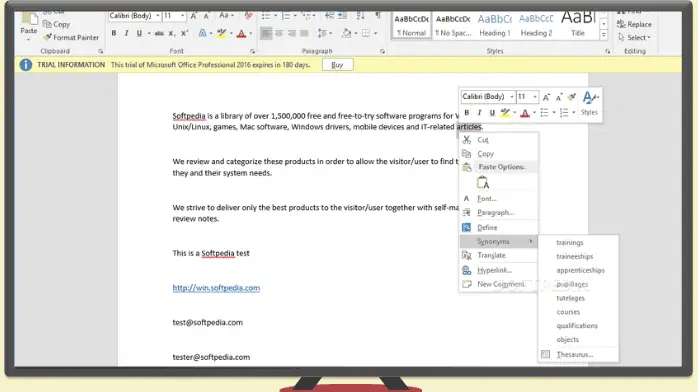
Task: Toggle Italic in the ribbon Font group
Action: click(126, 33)
